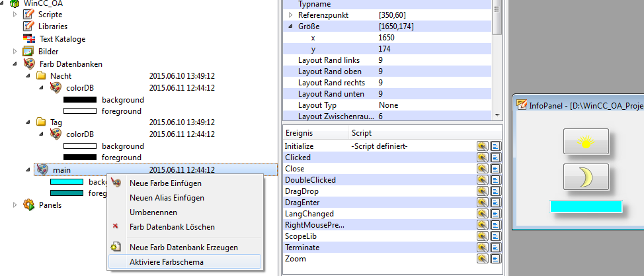Collapse the Farb Datenbanken node

(15, 64)
